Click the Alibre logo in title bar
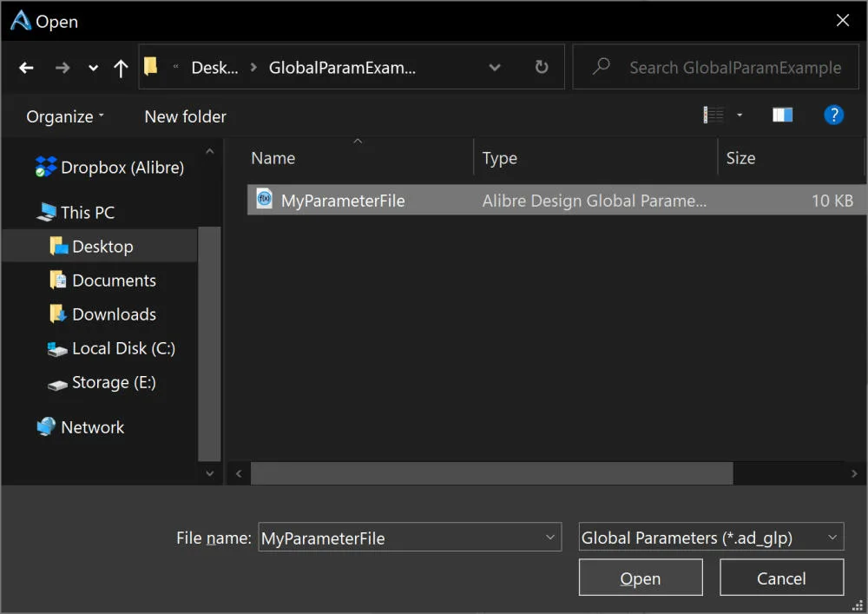This screenshot has width=868, height=614. (21, 21)
